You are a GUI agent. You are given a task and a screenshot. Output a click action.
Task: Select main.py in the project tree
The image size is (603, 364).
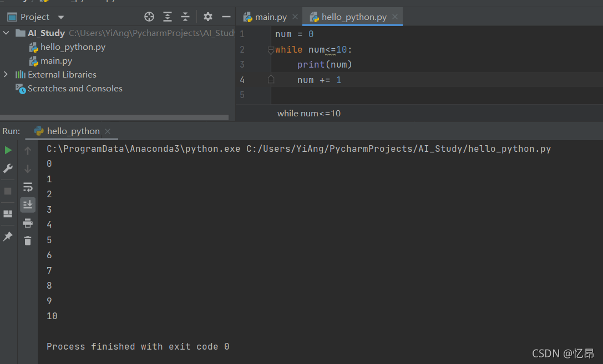(x=51, y=61)
